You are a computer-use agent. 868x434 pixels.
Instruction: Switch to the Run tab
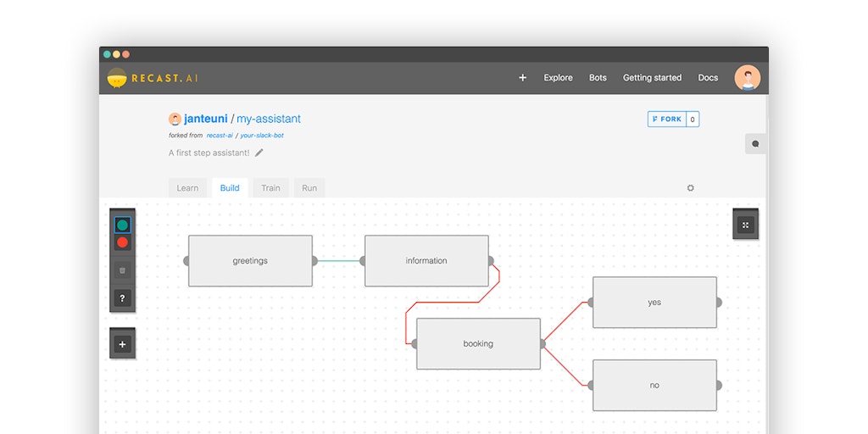click(309, 188)
